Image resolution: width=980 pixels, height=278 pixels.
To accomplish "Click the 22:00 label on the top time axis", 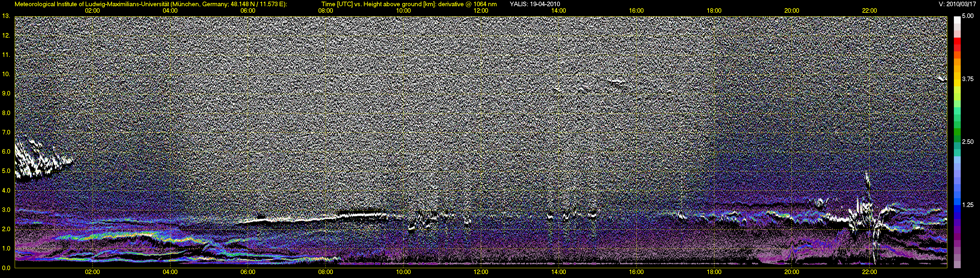I will [x=870, y=11].
